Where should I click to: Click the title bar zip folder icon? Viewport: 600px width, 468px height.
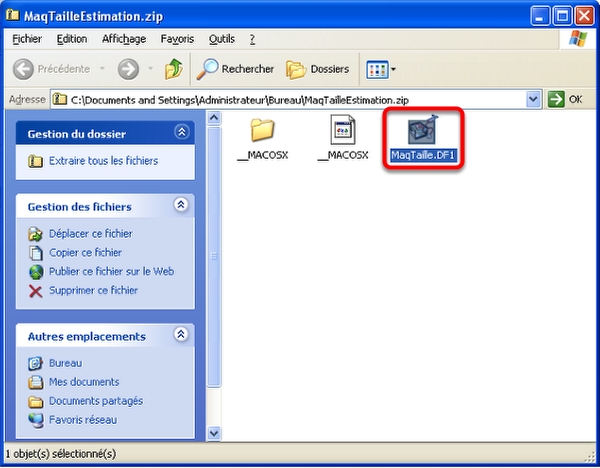click(x=13, y=15)
